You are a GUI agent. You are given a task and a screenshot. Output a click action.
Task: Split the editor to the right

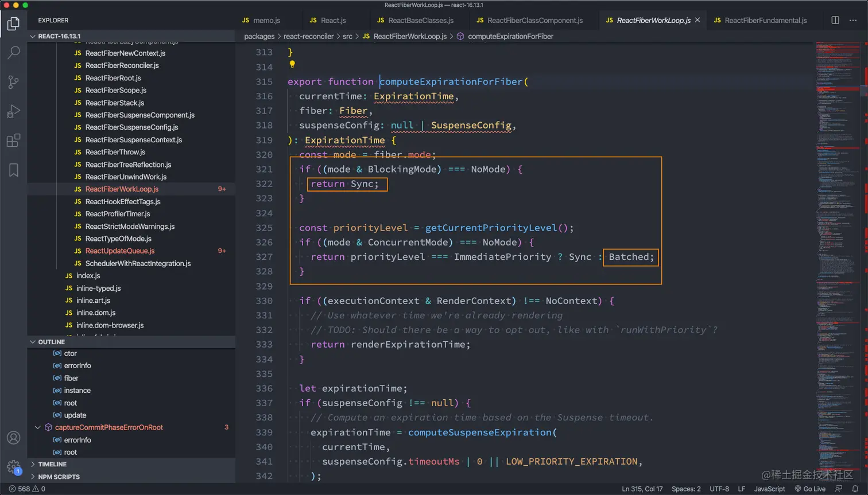[x=835, y=20]
